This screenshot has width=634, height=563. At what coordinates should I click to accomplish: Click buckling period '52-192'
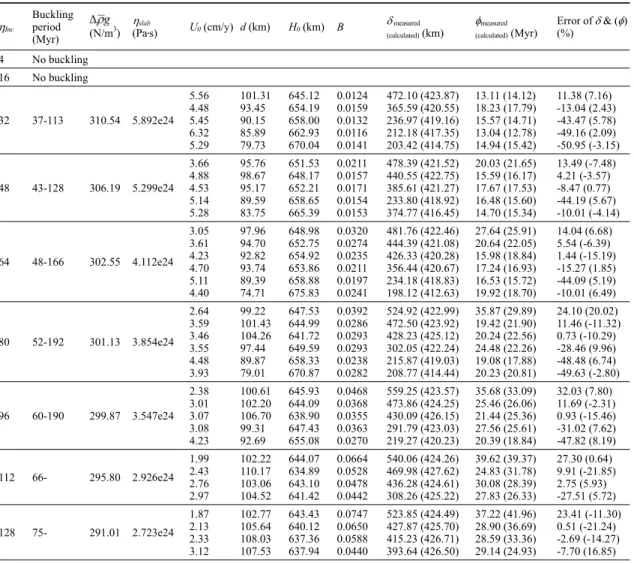(x=48, y=342)
